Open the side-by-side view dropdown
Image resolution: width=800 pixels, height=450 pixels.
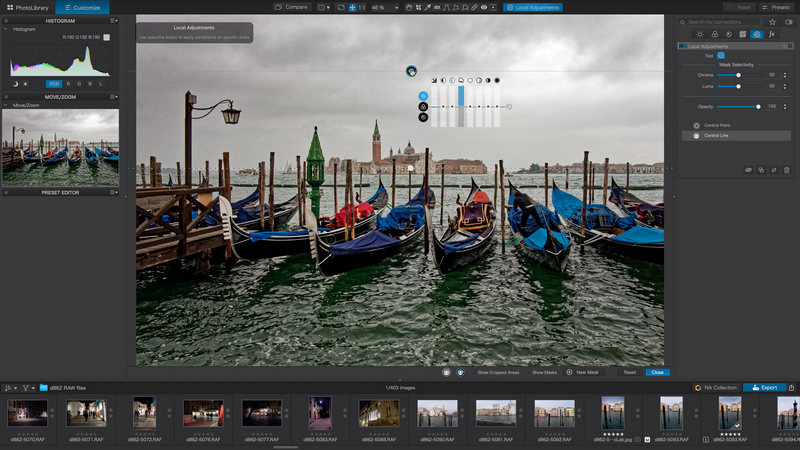click(324, 7)
